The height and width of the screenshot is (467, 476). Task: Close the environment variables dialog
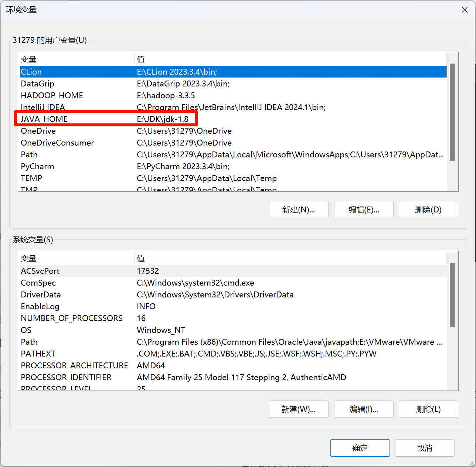coord(465,10)
